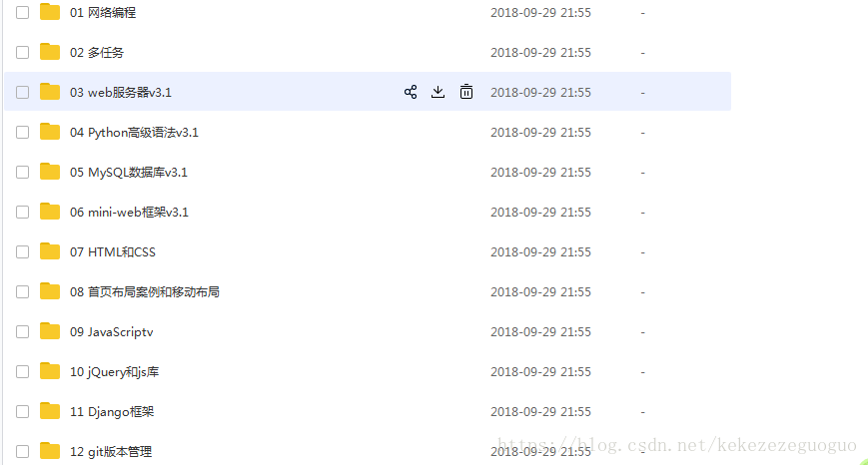Open the 04 Python高级语法v3.1 folder name
This screenshot has width=868, height=465.
(134, 133)
